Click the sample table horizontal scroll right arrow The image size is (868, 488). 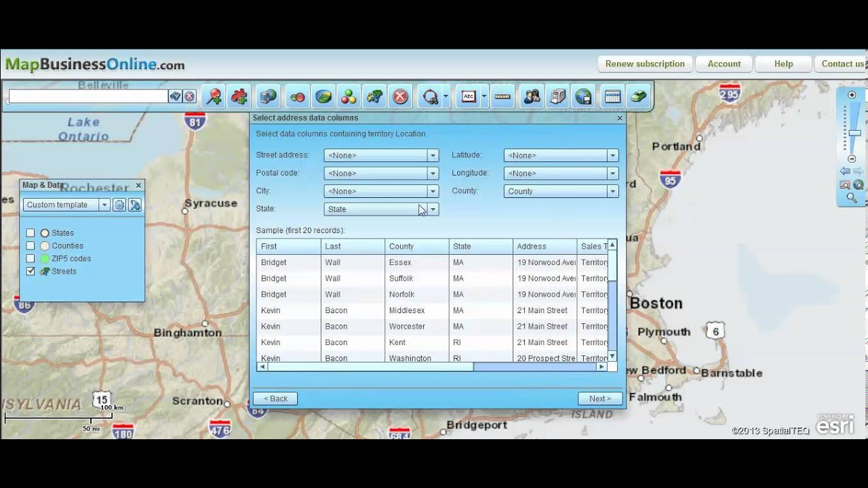(x=601, y=367)
